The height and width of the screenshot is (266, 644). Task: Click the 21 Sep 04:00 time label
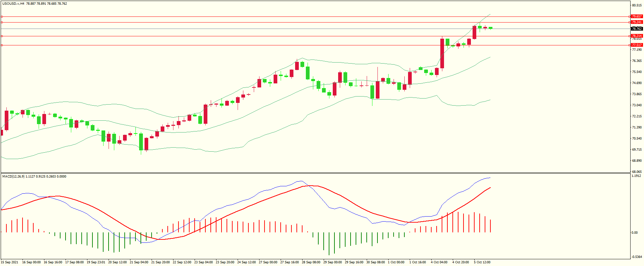[139, 262]
